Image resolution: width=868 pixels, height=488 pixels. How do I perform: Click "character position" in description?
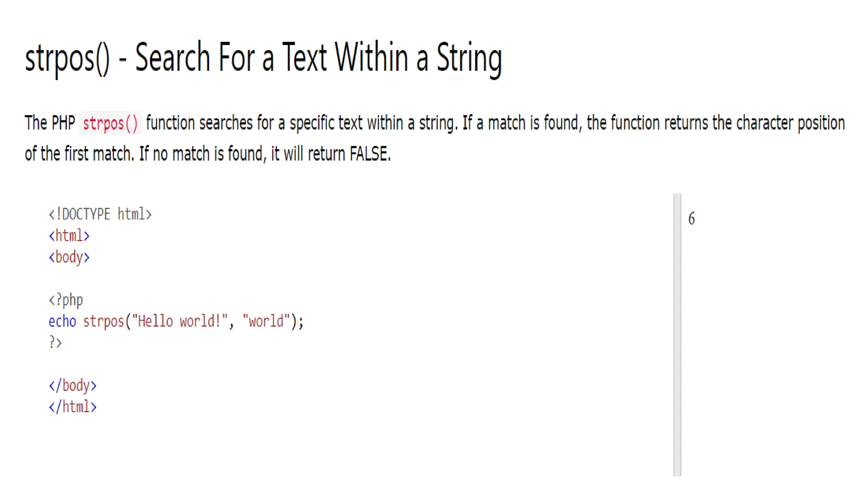790,123
